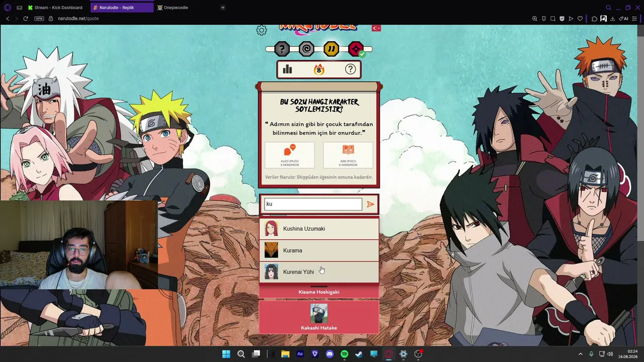Click the pin icon in address bar
Image resolution: width=644 pixels, height=362 pixels.
tap(544, 19)
